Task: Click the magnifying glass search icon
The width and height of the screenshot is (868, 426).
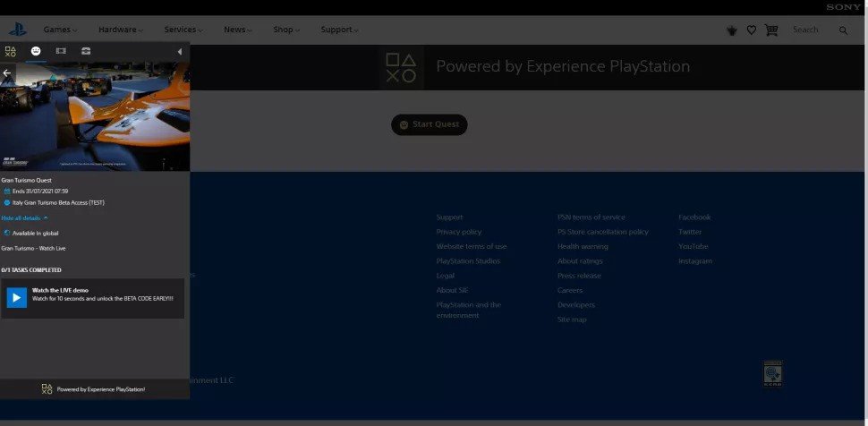Action: [x=843, y=30]
